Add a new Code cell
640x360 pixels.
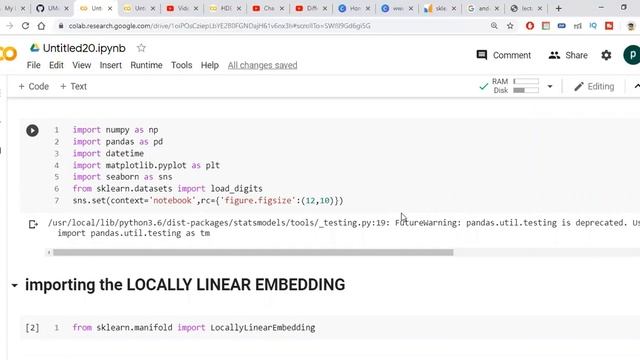click(33, 87)
